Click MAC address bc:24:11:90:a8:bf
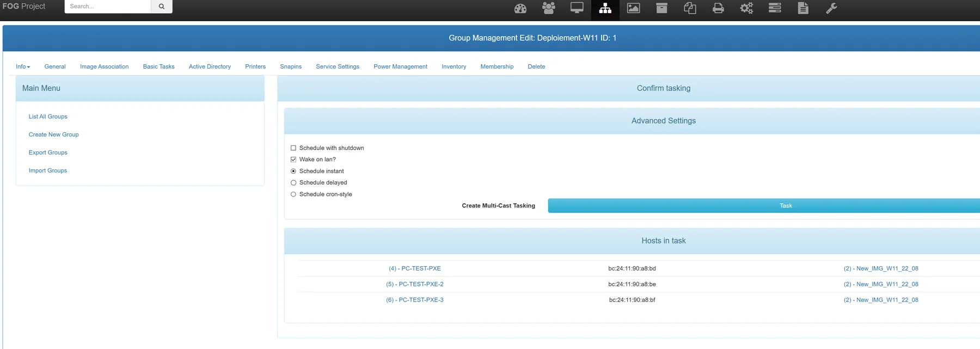 pos(632,300)
